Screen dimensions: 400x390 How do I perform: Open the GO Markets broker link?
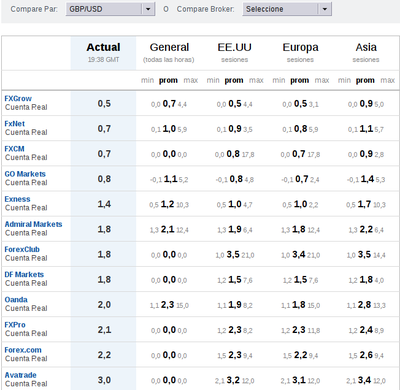coord(25,174)
